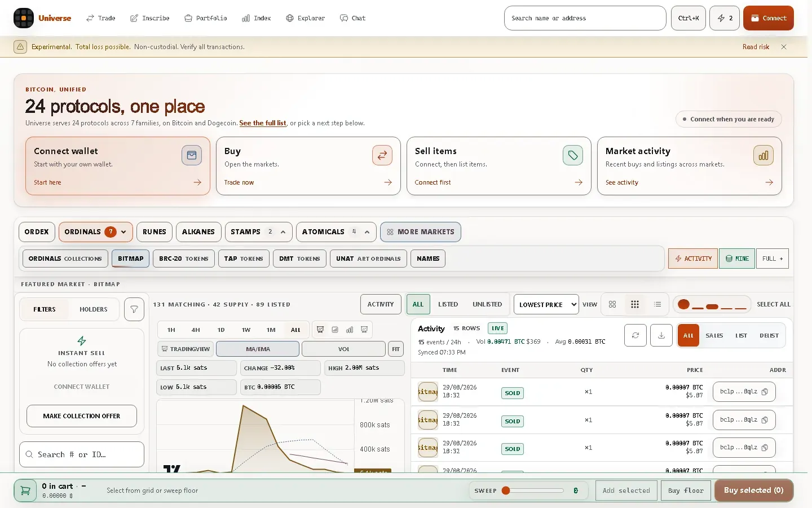Screen dimensions: 812x508
Task: Click the Buy floor button
Action: click(x=686, y=491)
